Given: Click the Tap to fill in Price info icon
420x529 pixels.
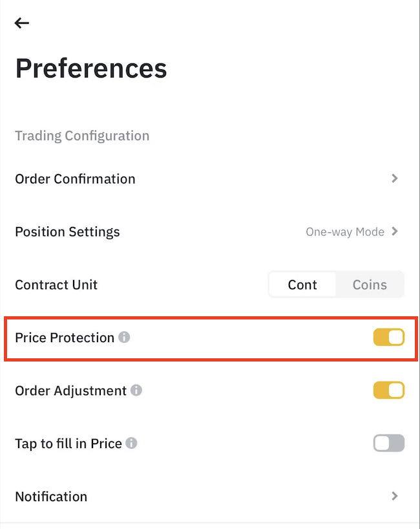Looking at the screenshot, I should click(132, 444).
